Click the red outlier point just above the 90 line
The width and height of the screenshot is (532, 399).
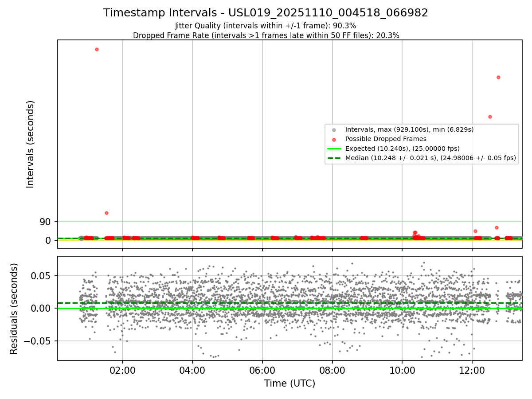tap(106, 213)
